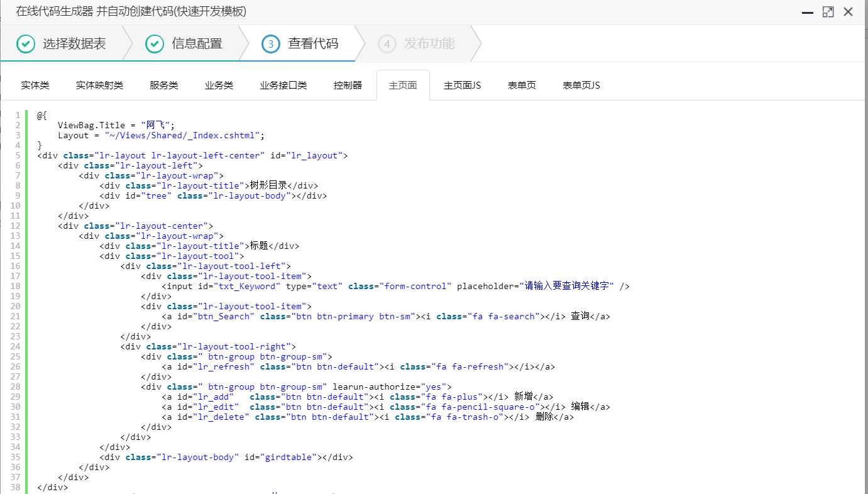Switch to the 服务类 tab
Viewport: 868px width, 494px height.
pyautogui.click(x=164, y=85)
